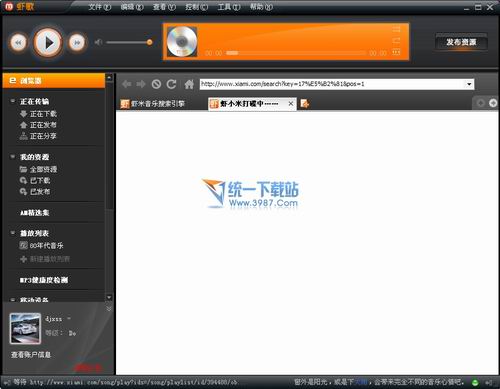Go to the browser home page
Viewport: 500px width, 389px height.
(x=189, y=84)
